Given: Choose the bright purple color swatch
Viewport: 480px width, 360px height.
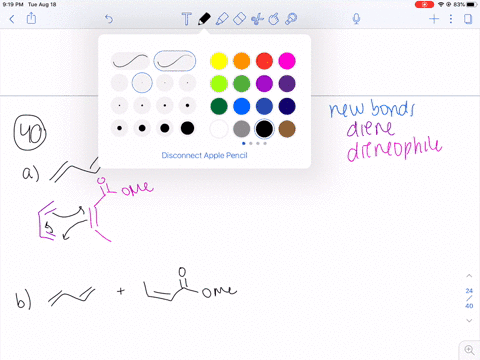Looking at the screenshot, I should (264, 84).
